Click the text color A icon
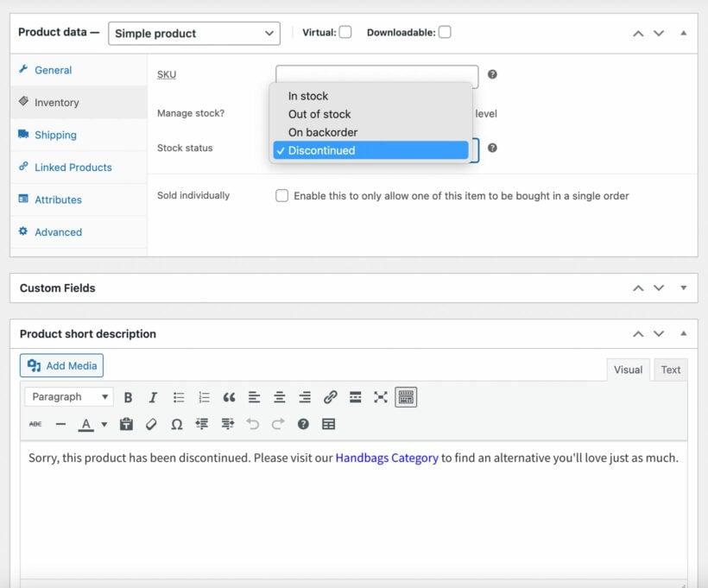The width and height of the screenshot is (708, 588). [85, 425]
